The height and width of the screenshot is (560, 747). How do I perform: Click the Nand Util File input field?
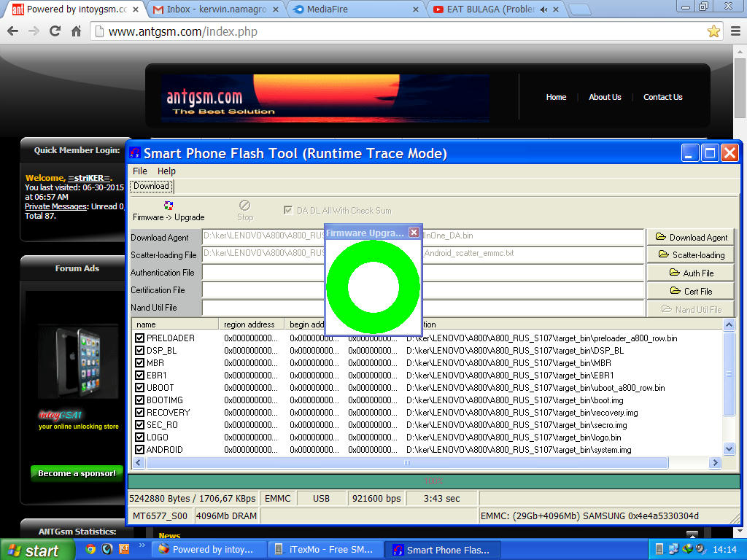pos(423,308)
